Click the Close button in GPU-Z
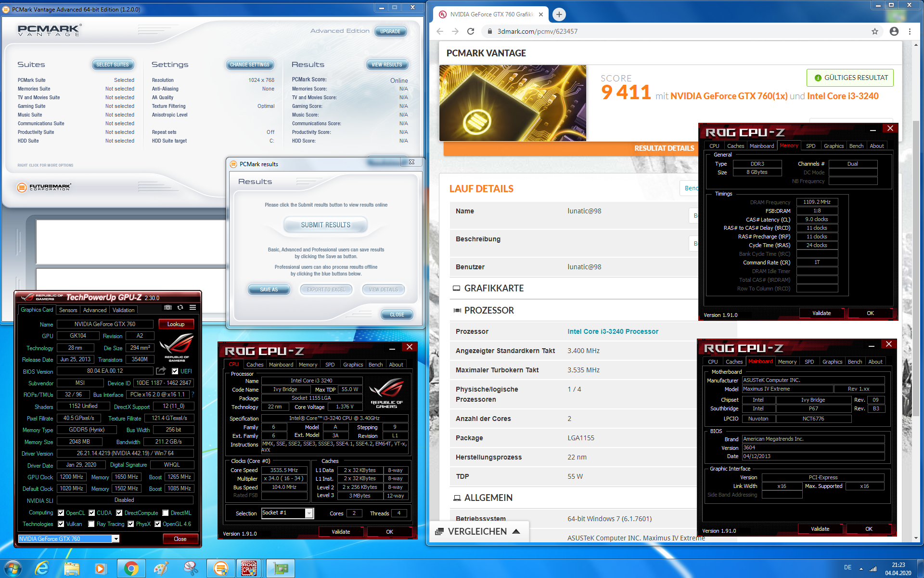 point(180,539)
